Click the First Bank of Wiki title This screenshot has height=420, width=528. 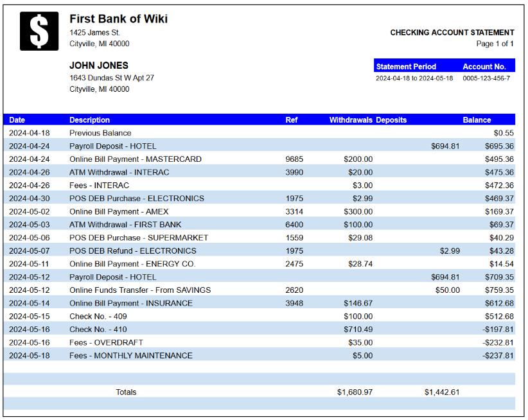pyautogui.click(x=118, y=19)
